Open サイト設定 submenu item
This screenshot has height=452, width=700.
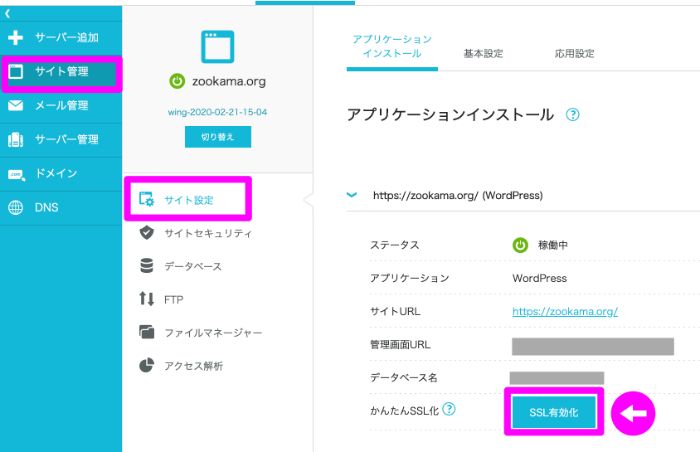coord(188,199)
